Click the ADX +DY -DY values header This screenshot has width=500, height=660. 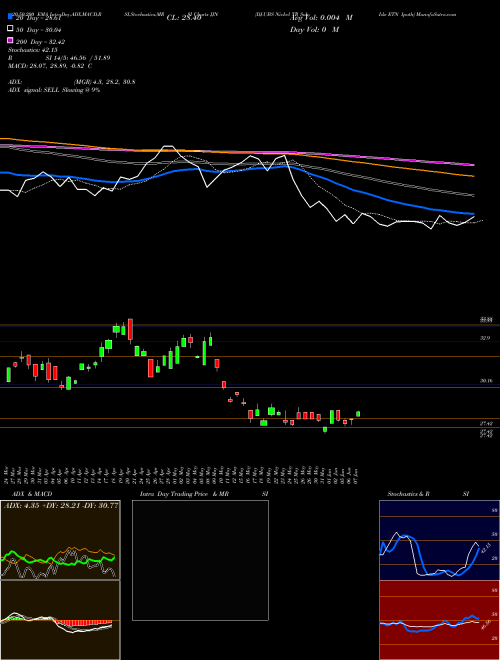click(61, 505)
